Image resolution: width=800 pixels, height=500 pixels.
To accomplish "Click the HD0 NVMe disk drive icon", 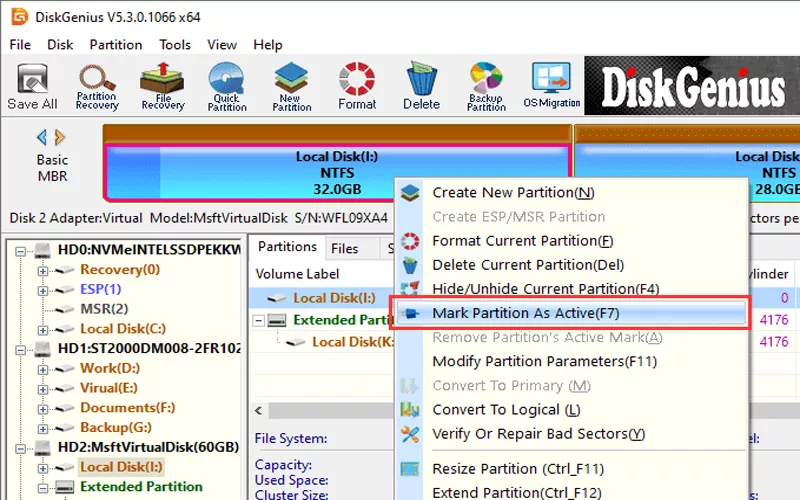I will (x=43, y=250).
